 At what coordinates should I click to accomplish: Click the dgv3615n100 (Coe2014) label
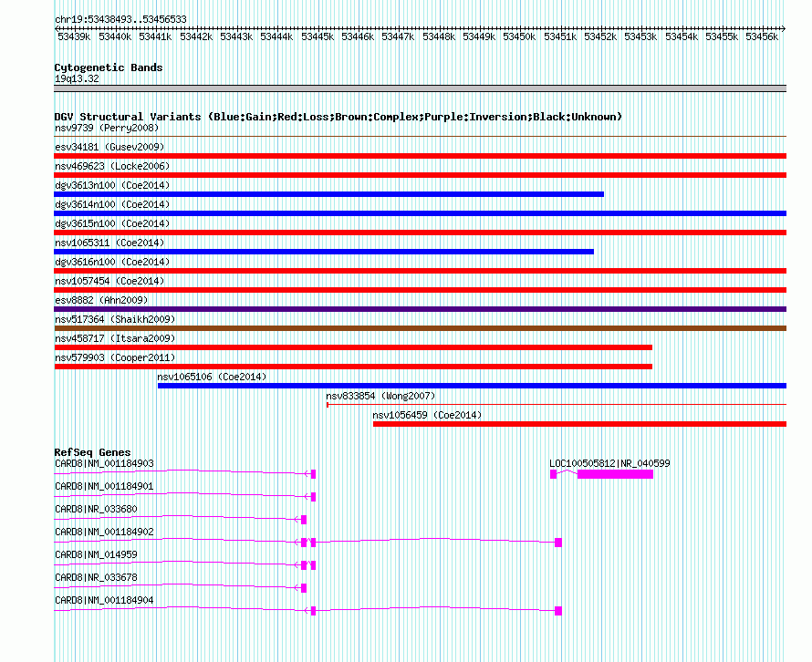click(112, 223)
